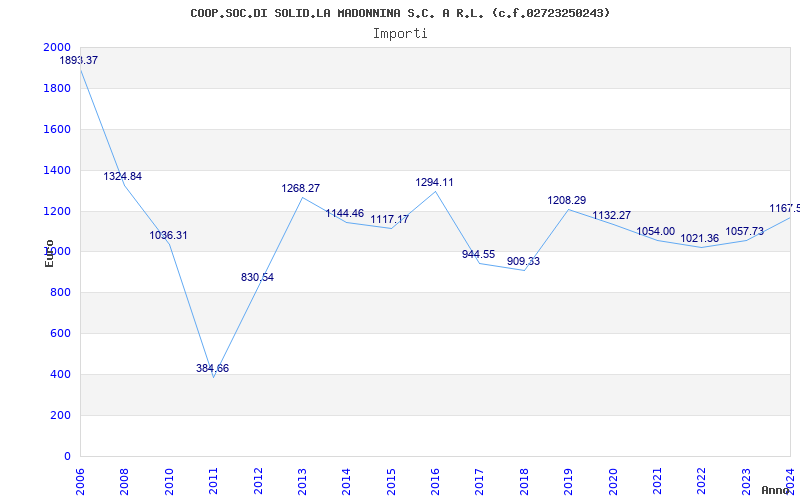Select the data label 1054.00
Viewport: 800px width, 500px height.
(656, 232)
